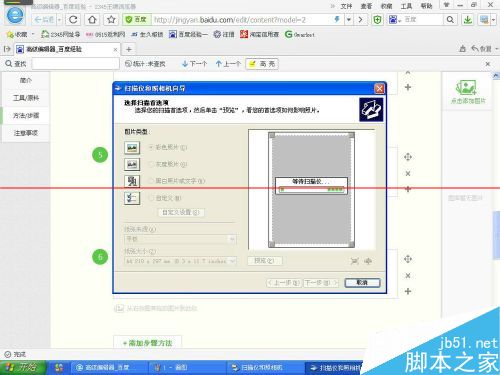Open the browser home page icon
This screenshot has height=375, width=500.
pyautogui.click(x=92, y=20)
